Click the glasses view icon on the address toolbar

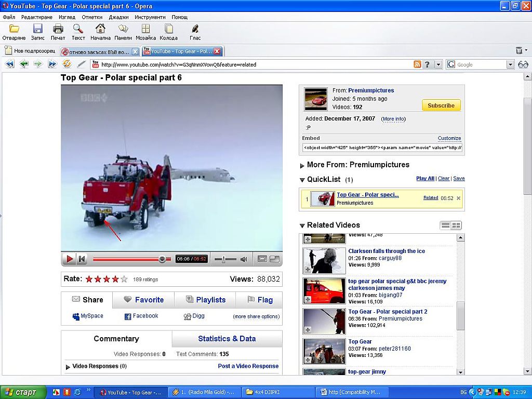[523, 64]
